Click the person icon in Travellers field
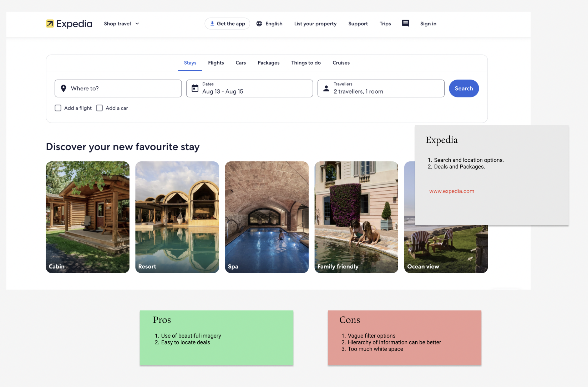588x387 pixels. pyautogui.click(x=326, y=88)
